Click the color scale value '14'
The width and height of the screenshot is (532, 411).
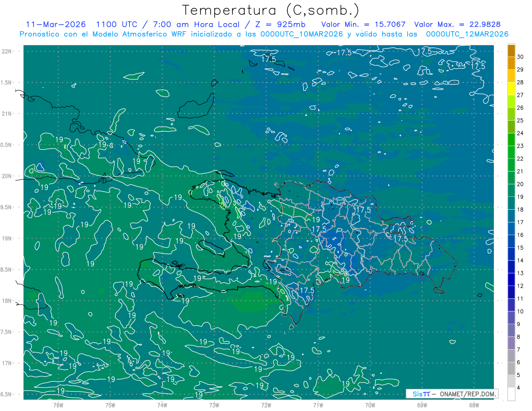click(520, 260)
